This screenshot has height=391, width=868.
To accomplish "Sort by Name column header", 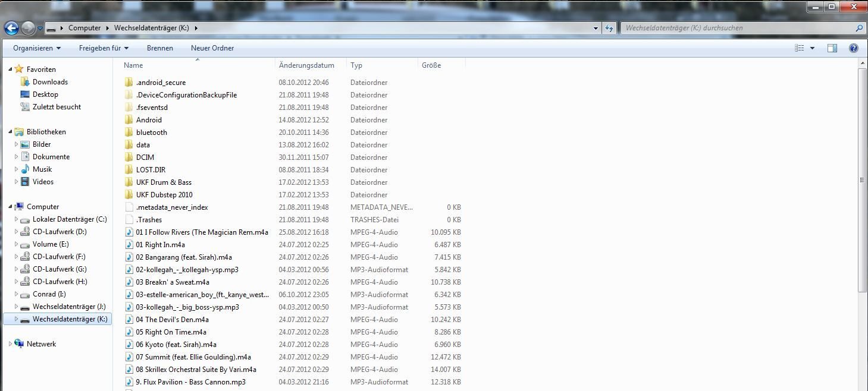I will coord(133,65).
